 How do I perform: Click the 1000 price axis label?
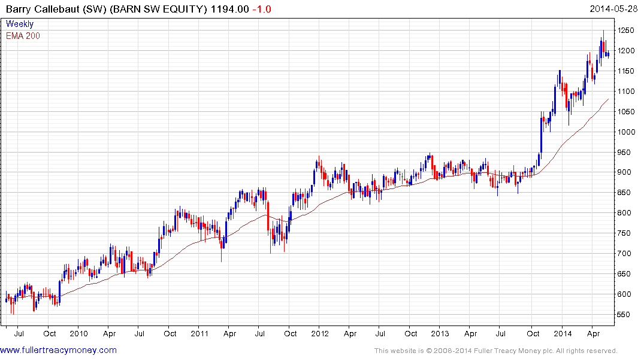tap(626, 132)
